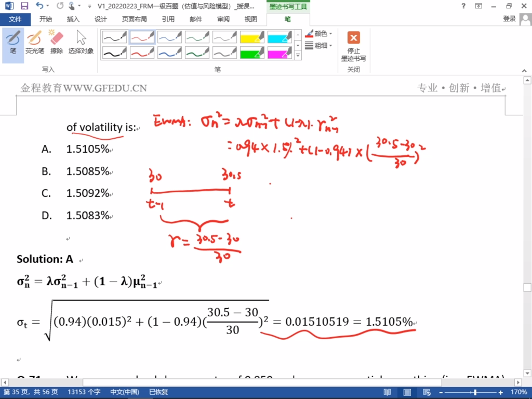This screenshot has width=532, height=399.
Task: Choose the yellow highlighter pen swatch
Action: [x=252, y=37]
